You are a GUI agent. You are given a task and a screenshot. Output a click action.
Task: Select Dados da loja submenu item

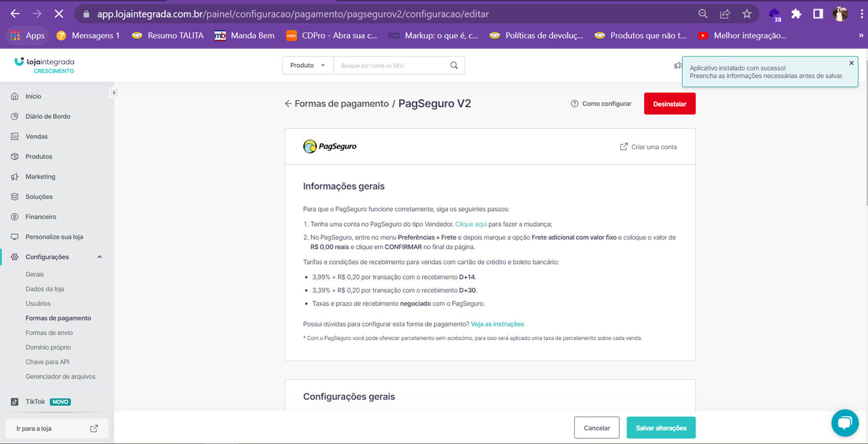point(45,289)
